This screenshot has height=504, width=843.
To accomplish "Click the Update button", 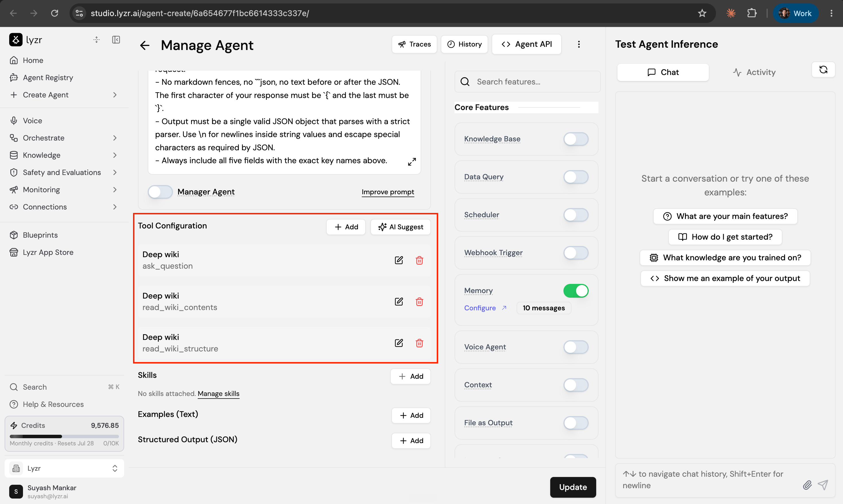I will (573, 487).
